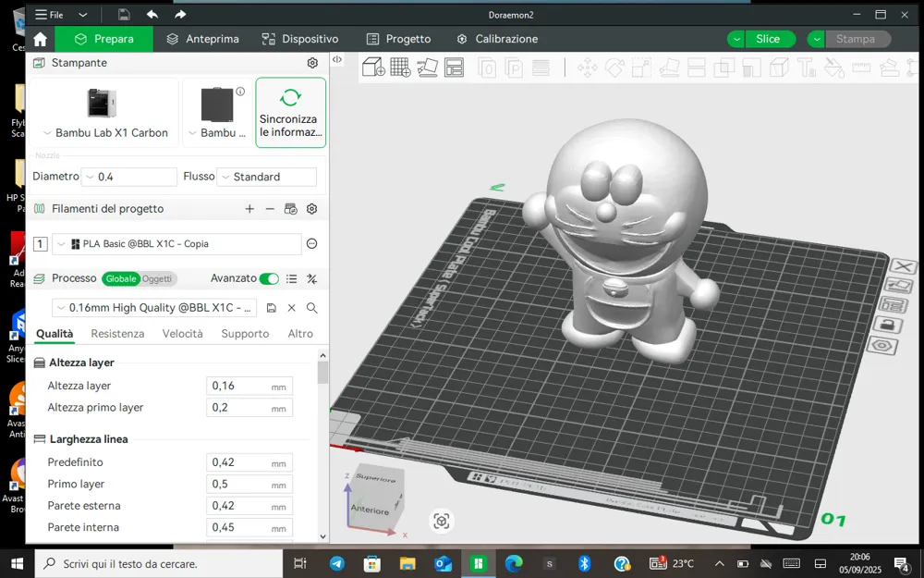Click the save project icon in title bar
Screen dimensions: 924x578
pos(124,15)
